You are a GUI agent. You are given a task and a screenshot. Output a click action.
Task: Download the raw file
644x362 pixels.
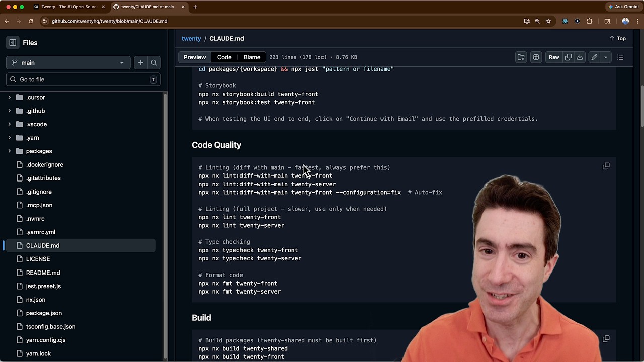click(580, 57)
